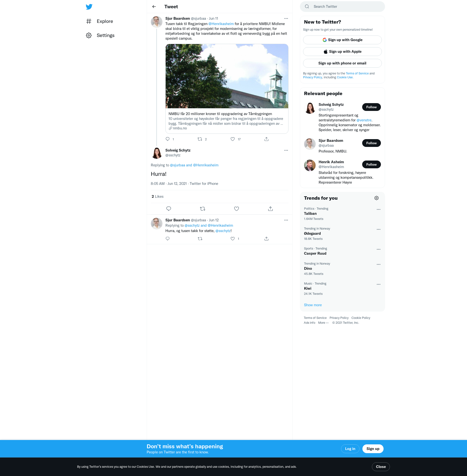The width and height of the screenshot is (467, 476).
Task: Expand the footer More menu
Action: (x=323, y=323)
